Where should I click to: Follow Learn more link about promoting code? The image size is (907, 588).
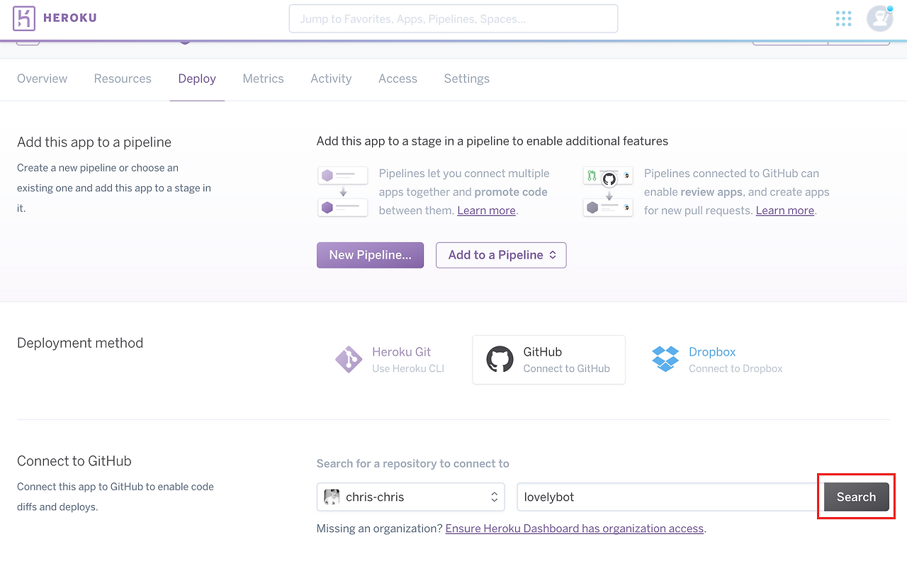click(x=486, y=210)
